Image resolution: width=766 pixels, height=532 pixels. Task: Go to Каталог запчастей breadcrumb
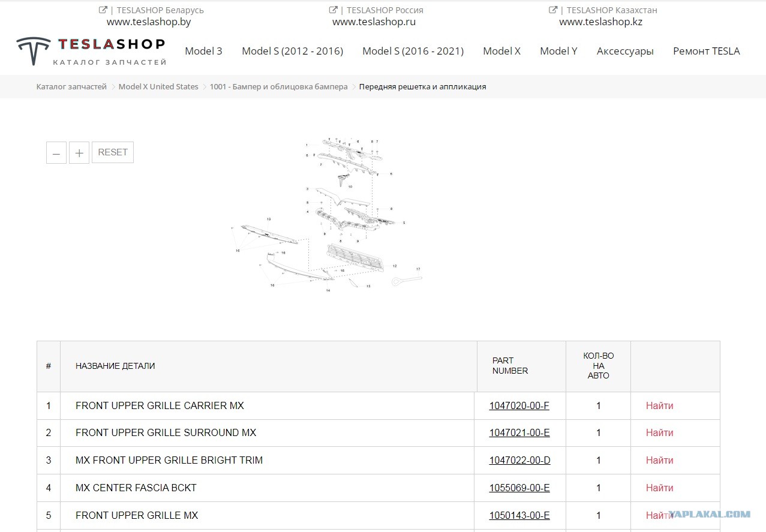pyautogui.click(x=71, y=86)
